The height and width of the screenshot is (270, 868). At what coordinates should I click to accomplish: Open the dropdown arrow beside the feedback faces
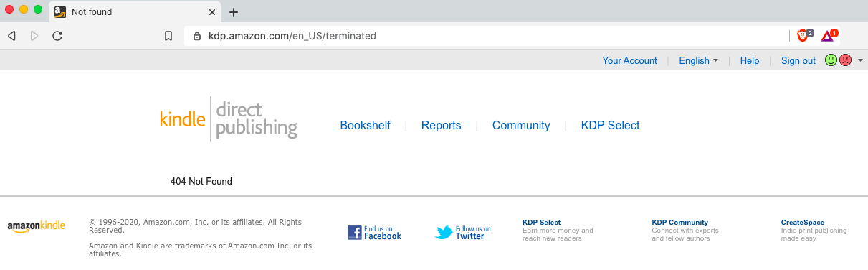860,60
